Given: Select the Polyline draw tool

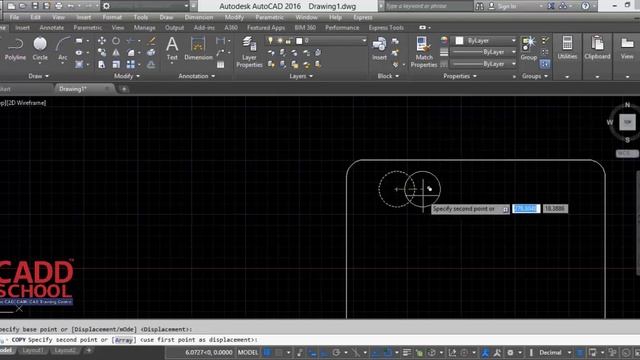Looking at the screenshot, I should click(15, 49).
